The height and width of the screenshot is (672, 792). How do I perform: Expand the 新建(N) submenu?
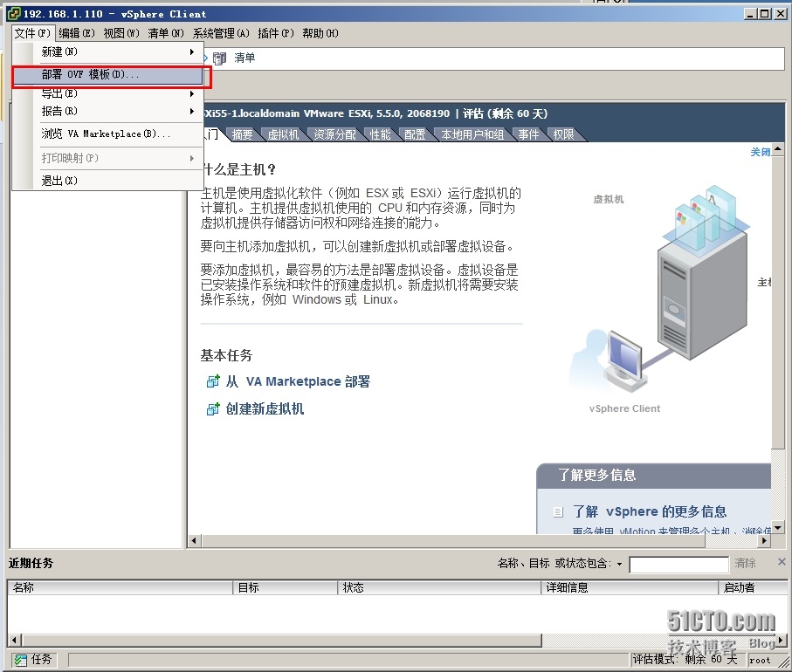[107, 51]
